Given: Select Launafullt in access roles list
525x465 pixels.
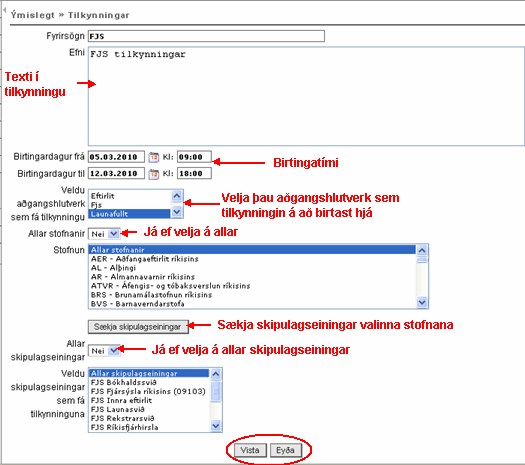Looking at the screenshot, I should click(130, 214).
